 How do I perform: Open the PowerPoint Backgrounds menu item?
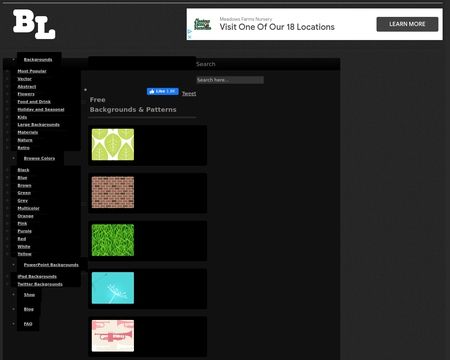(51, 265)
